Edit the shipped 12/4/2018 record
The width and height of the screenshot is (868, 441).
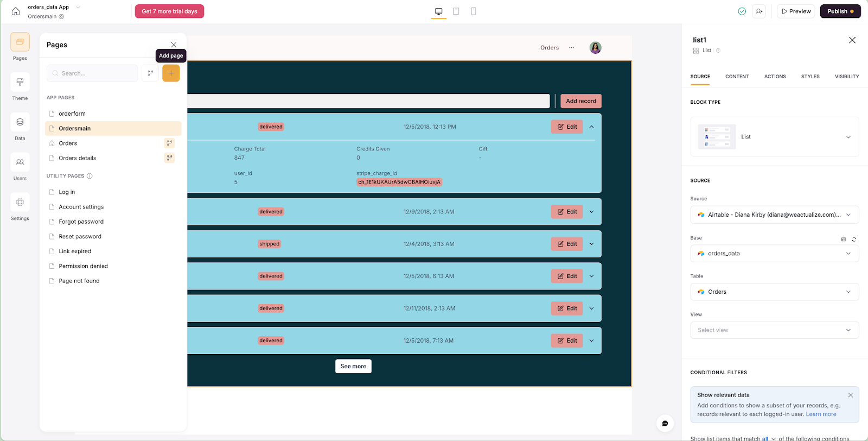coord(567,244)
